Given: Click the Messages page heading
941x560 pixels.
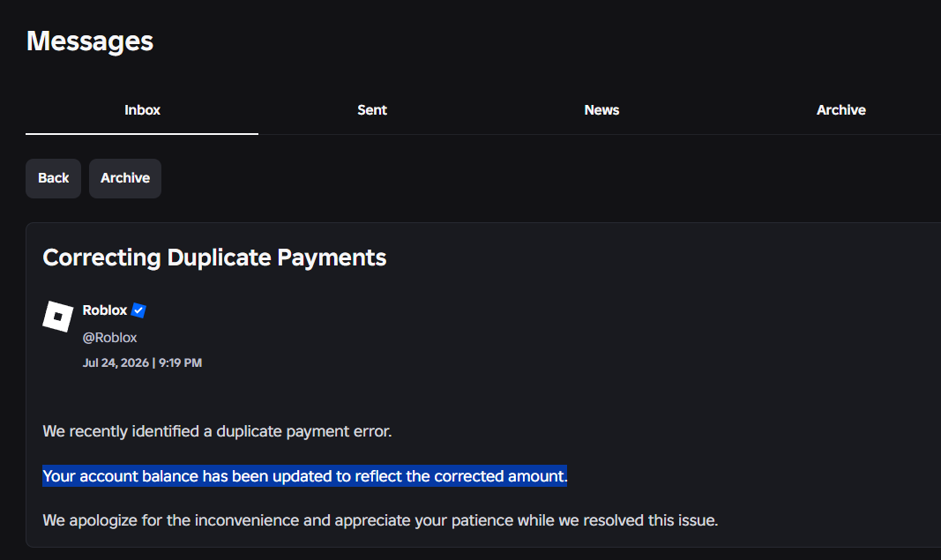Looking at the screenshot, I should click(x=90, y=41).
